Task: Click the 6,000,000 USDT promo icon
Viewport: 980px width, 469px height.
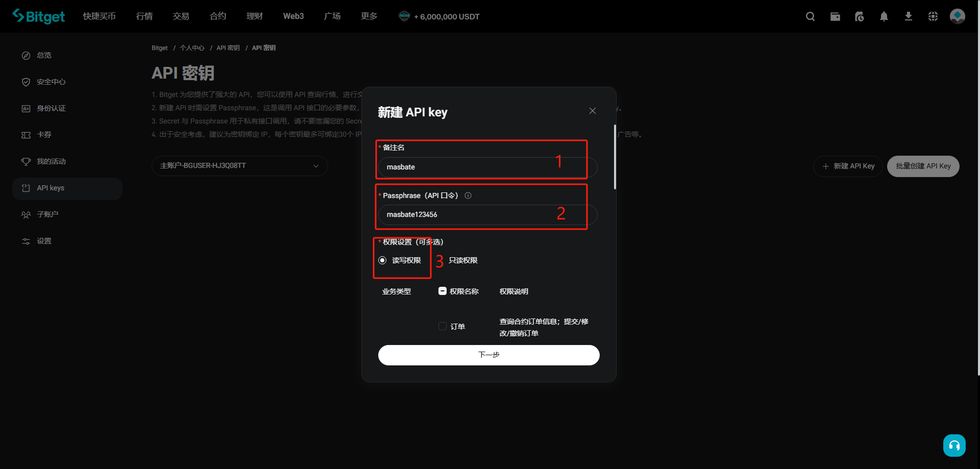Action: pos(404,16)
